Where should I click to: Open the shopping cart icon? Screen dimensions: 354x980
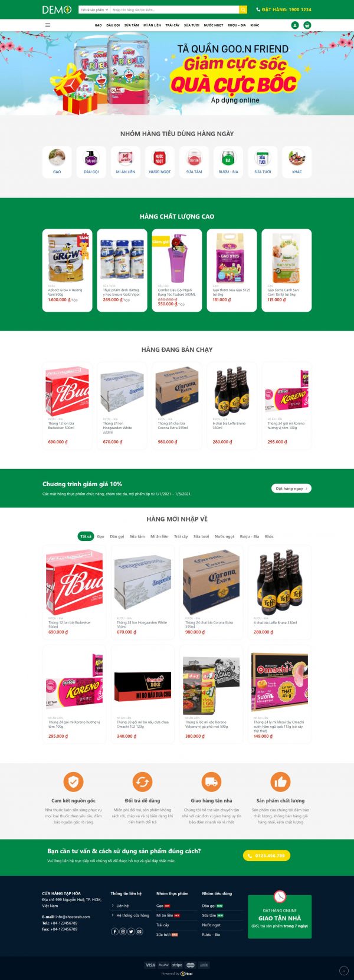307,25
